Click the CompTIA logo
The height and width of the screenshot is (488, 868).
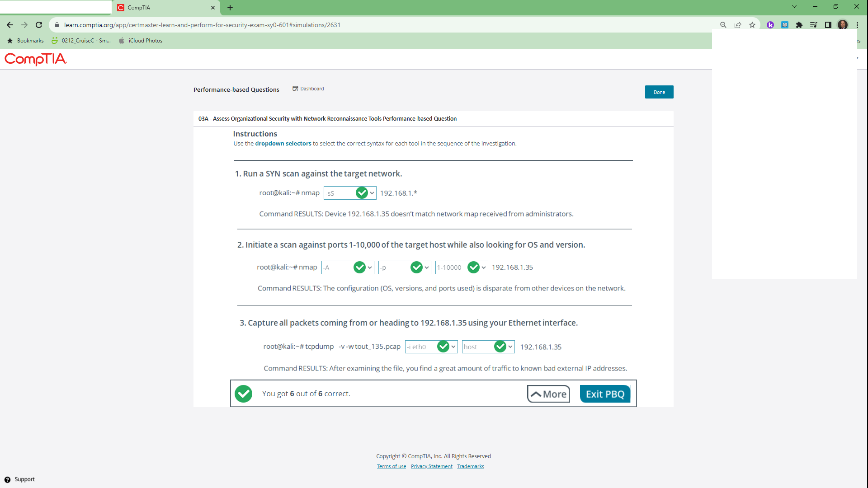36,59
